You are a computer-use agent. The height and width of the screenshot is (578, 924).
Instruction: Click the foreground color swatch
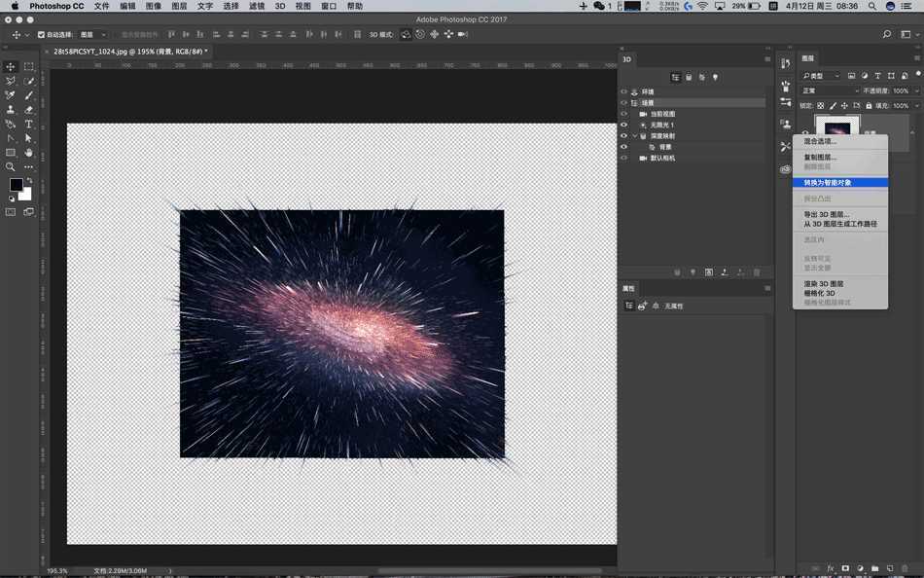[x=17, y=184]
